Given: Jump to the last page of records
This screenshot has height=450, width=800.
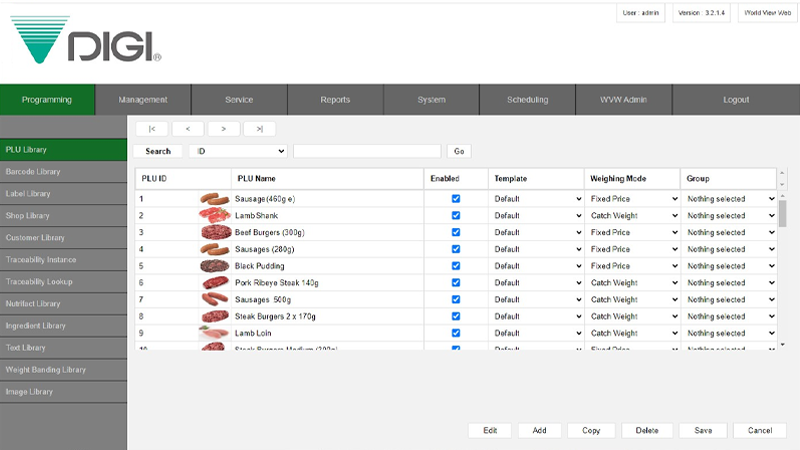Looking at the screenshot, I should pyautogui.click(x=259, y=128).
